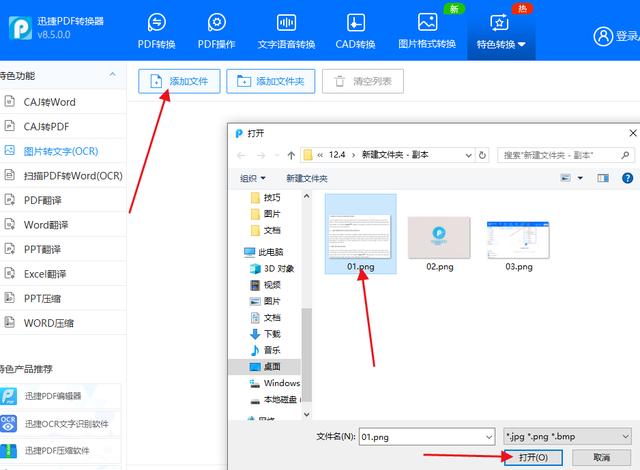640x470 pixels.
Task: Expand the view options dropdown arrow
Action: point(580,178)
